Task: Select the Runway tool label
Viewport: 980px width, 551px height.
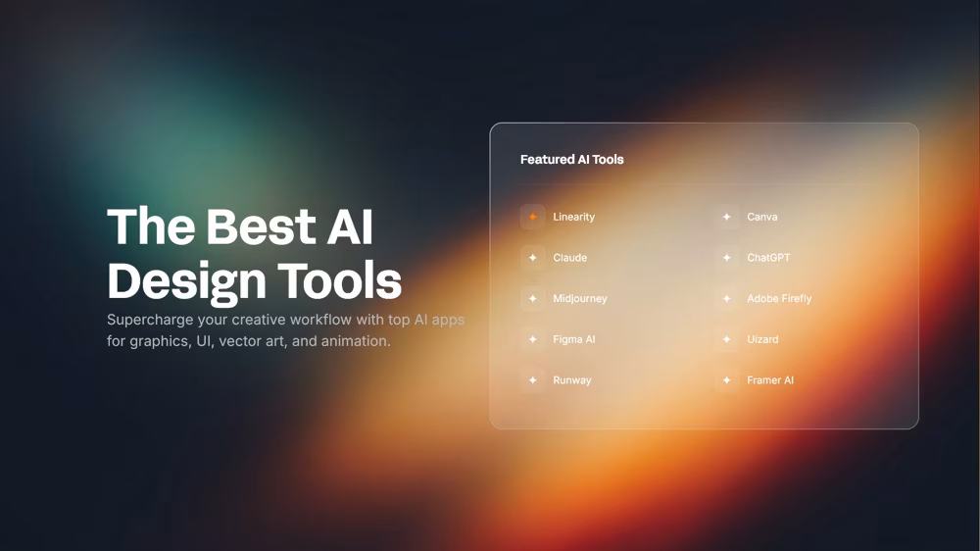Action: [572, 380]
